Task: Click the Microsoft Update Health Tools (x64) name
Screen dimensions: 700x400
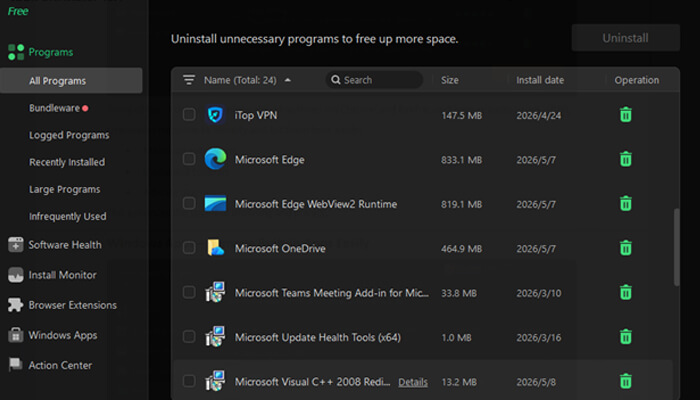Action: [x=318, y=338]
